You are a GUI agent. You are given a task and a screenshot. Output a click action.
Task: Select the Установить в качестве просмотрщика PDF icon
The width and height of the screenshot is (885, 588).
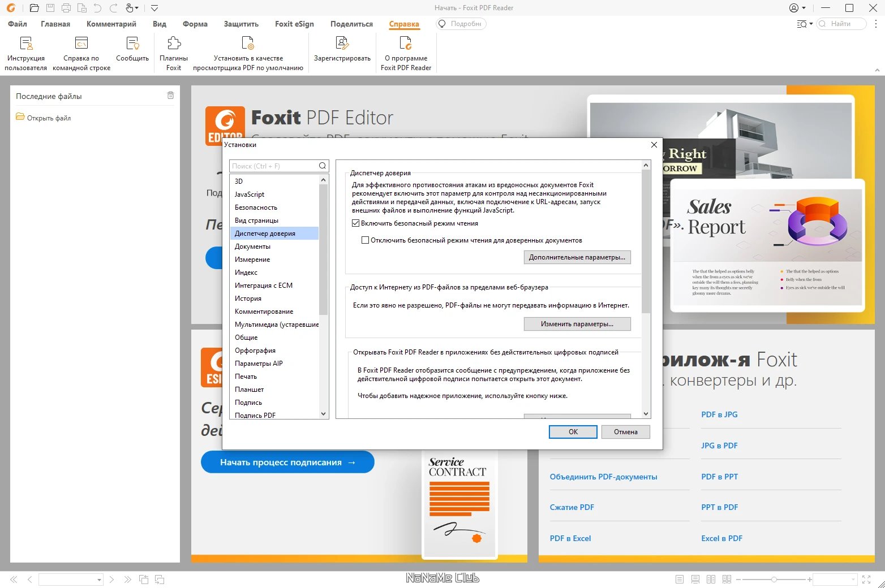pos(248,52)
